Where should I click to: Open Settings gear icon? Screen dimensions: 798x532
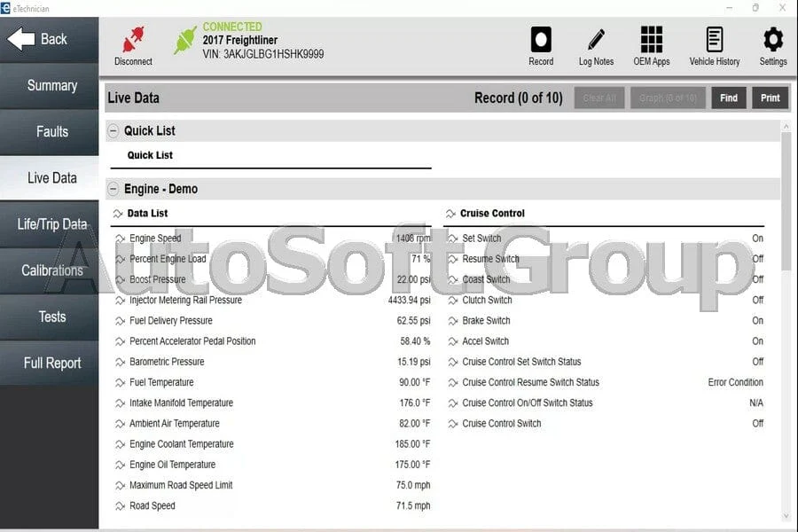click(773, 40)
